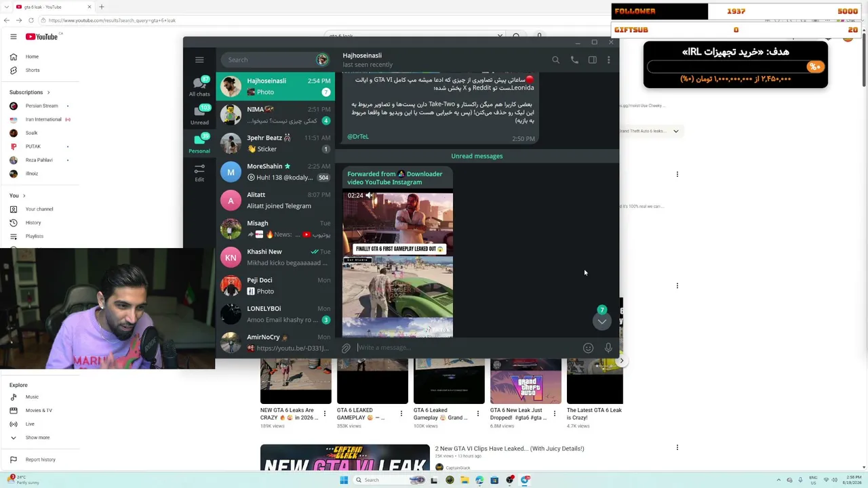Viewport: 868px width, 488px height.
Task: Open the Persian Stream subscription
Action: pos(41,106)
